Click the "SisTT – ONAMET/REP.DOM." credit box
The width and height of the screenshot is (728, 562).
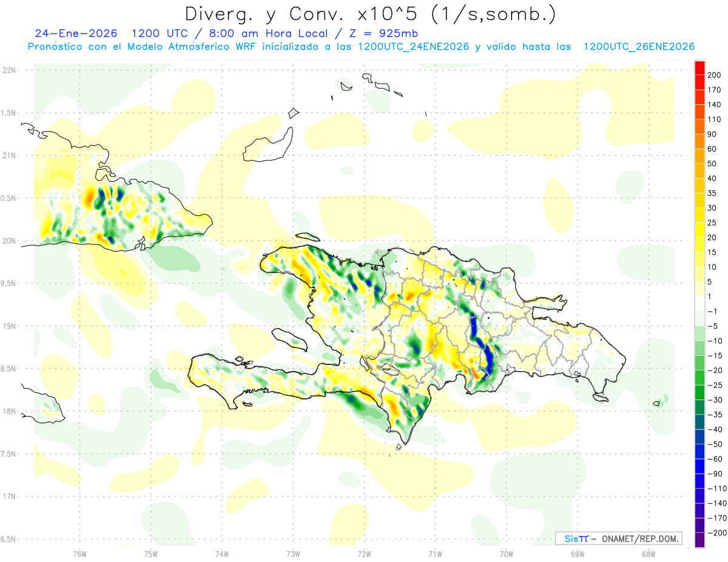coord(618,538)
